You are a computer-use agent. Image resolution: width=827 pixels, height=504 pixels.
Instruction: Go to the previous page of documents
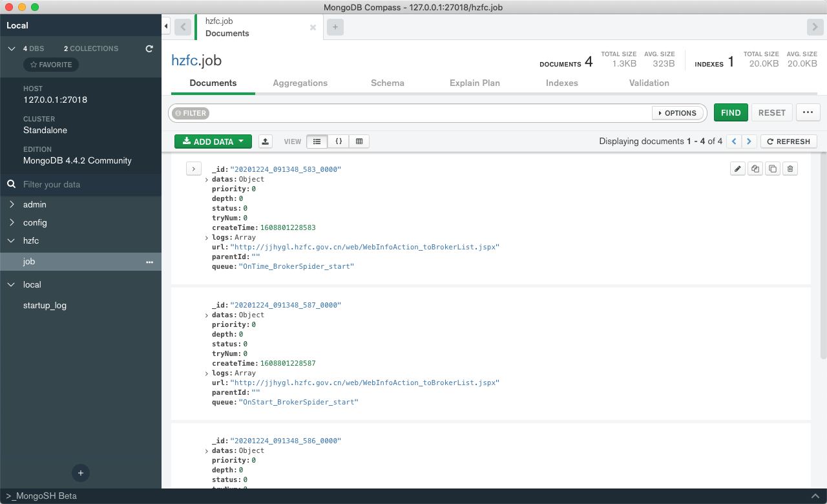point(734,142)
